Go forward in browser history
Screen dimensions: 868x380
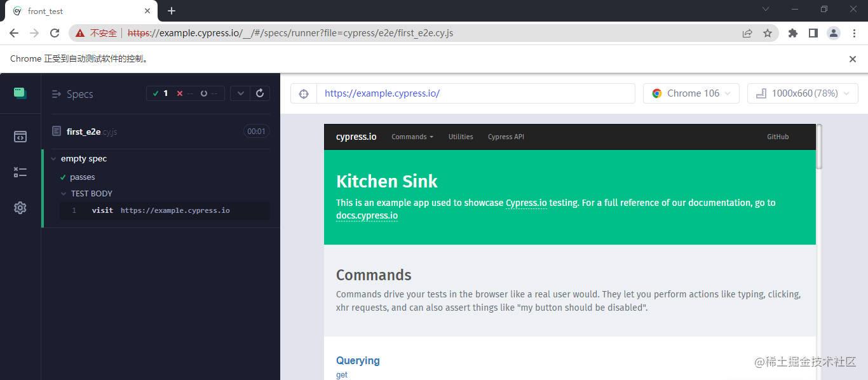coord(34,33)
